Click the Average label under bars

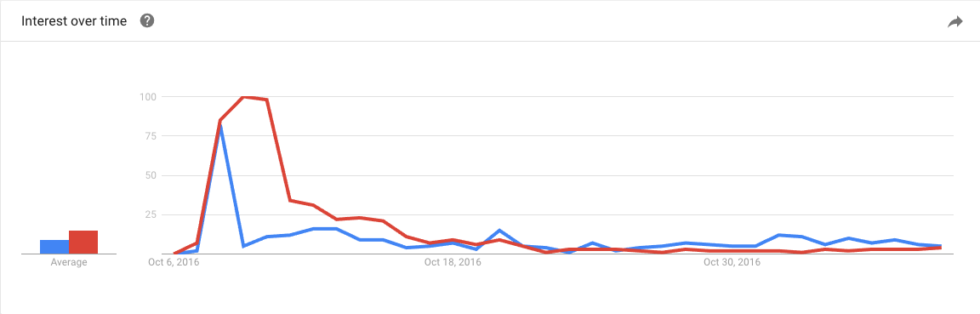[69, 263]
